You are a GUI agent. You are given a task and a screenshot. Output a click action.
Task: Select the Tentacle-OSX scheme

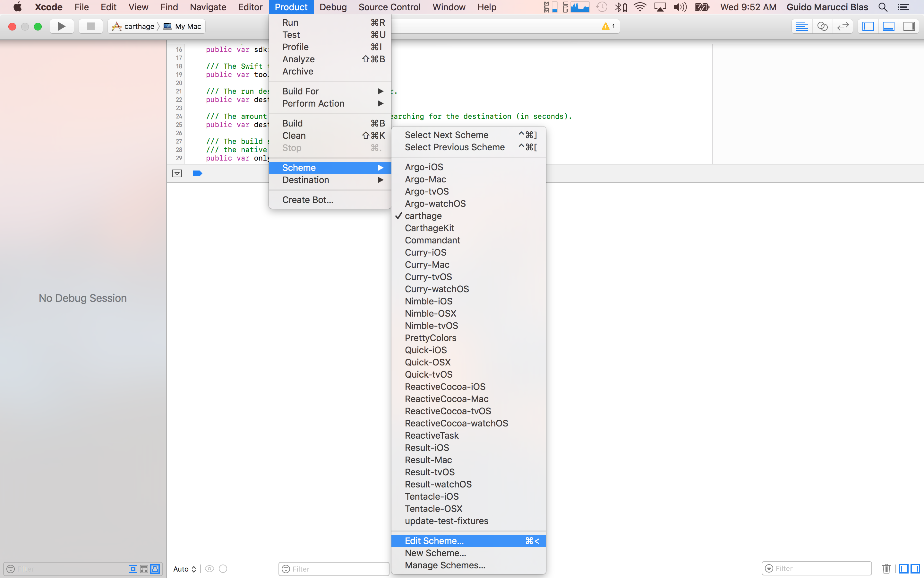[468, 509]
